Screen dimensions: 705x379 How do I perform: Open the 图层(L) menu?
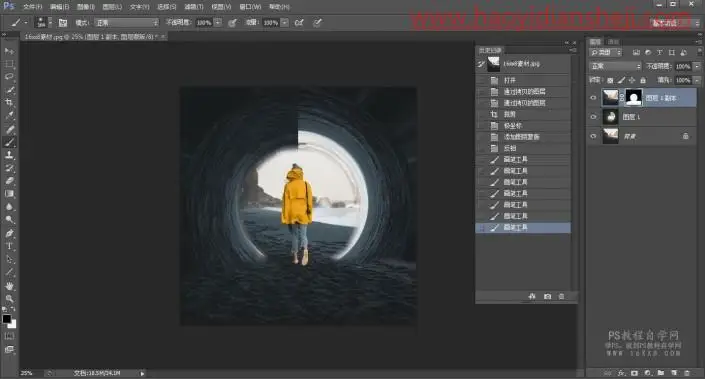pos(112,7)
